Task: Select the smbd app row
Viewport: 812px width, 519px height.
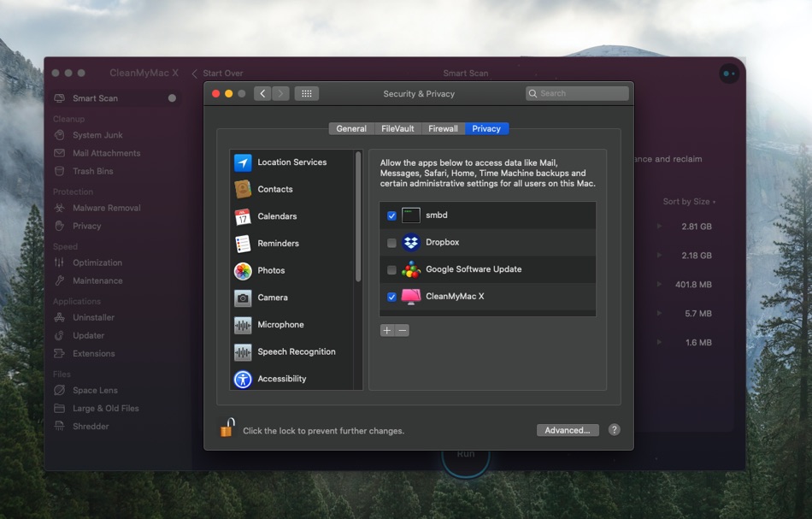Action: [488, 215]
